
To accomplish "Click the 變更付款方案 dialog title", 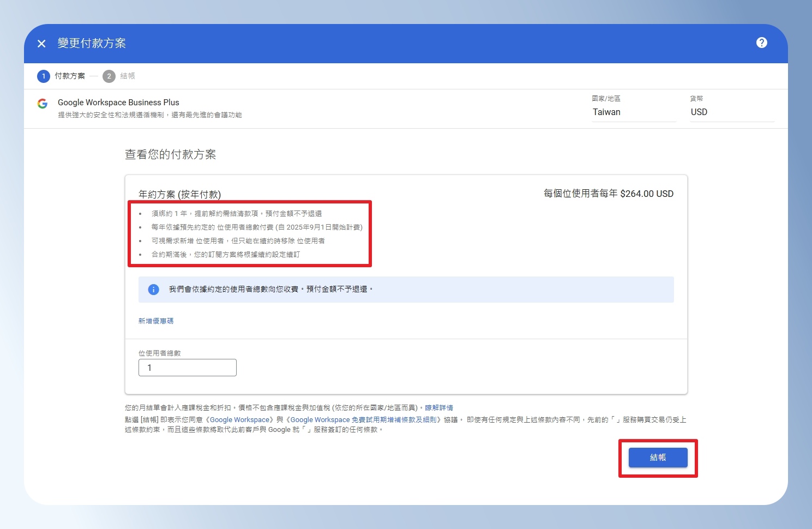I will click(x=92, y=43).
